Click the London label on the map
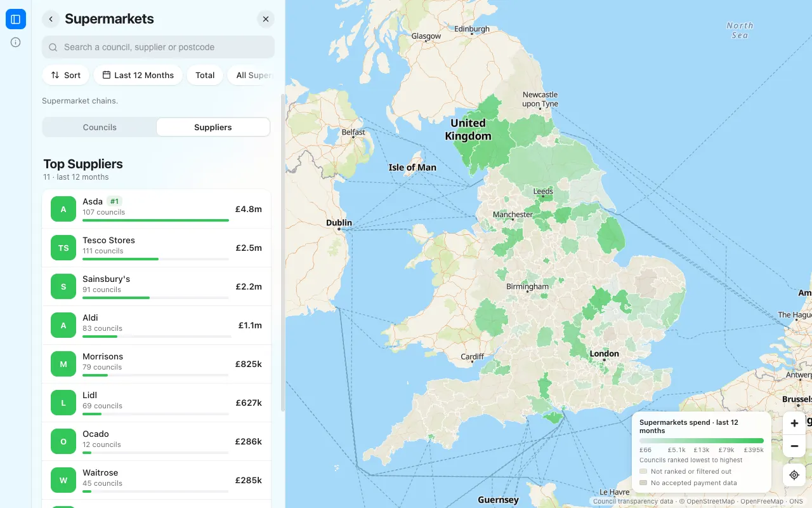The image size is (812, 508). 605,354
